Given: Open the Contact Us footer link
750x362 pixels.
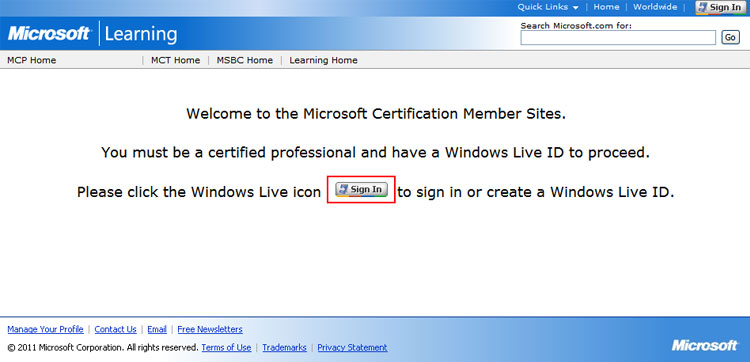Looking at the screenshot, I should tap(115, 329).
